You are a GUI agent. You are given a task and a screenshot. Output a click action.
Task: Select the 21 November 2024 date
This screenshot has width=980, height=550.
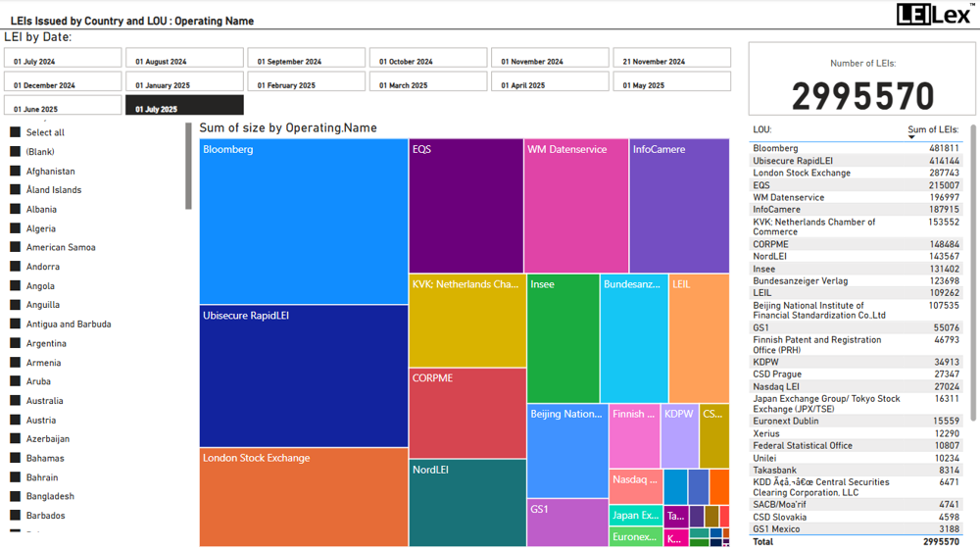pos(672,58)
